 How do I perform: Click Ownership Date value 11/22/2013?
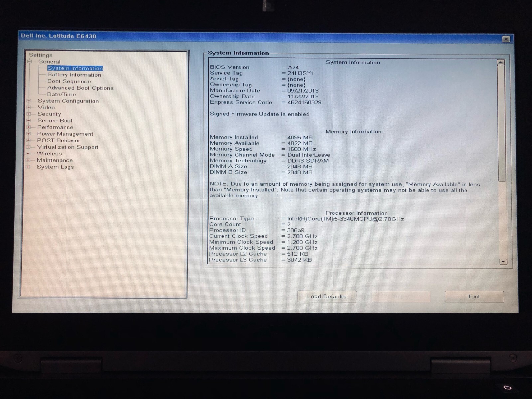pyautogui.click(x=303, y=97)
